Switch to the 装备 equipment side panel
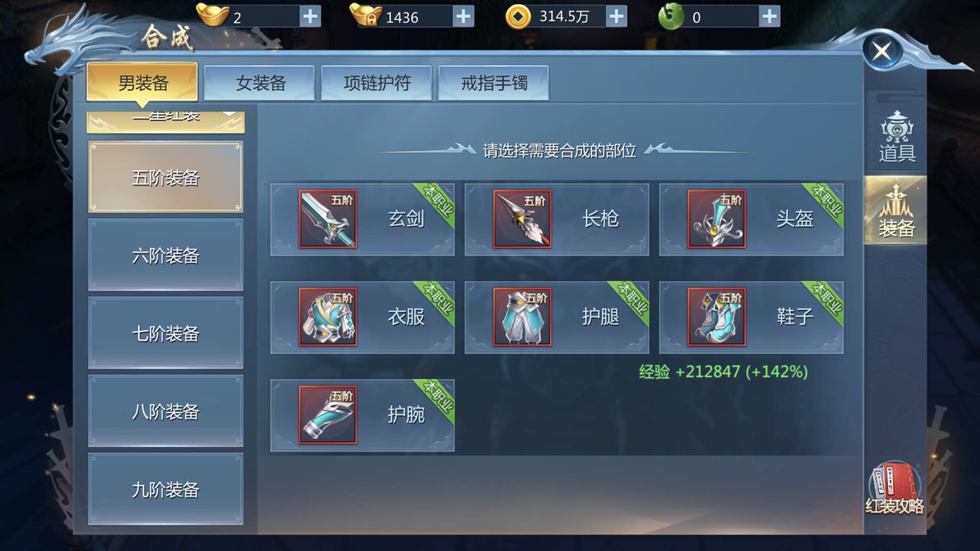Screen dimensions: 980x551 [895, 211]
